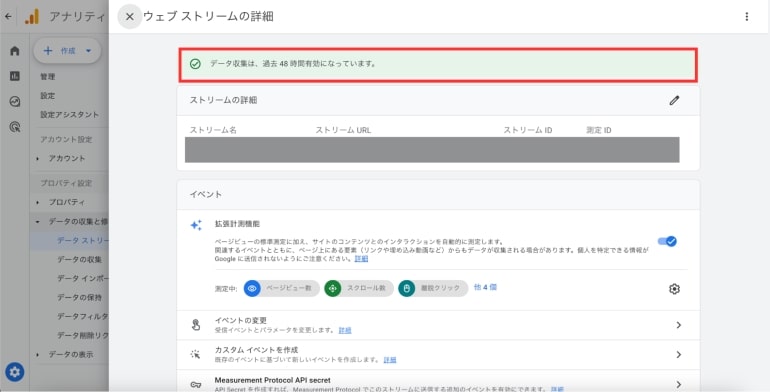The height and width of the screenshot is (392, 770).
Task: Click the pencil edit stream details icon
Action: pyautogui.click(x=674, y=100)
